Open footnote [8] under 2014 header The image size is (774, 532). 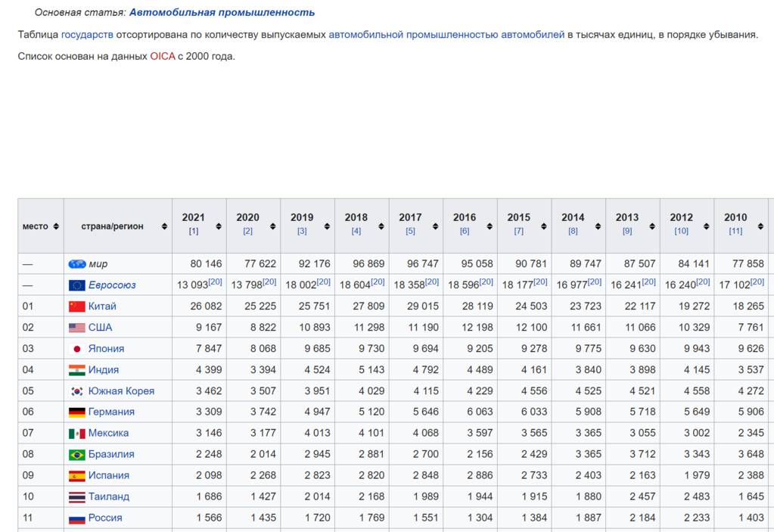pyautogui.click(x=573, y=231)
